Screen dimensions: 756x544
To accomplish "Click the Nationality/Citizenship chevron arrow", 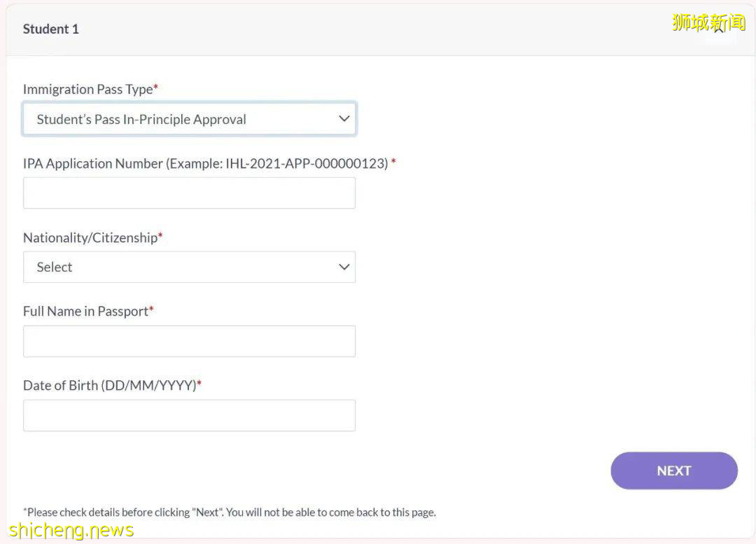I will [344, 267].
